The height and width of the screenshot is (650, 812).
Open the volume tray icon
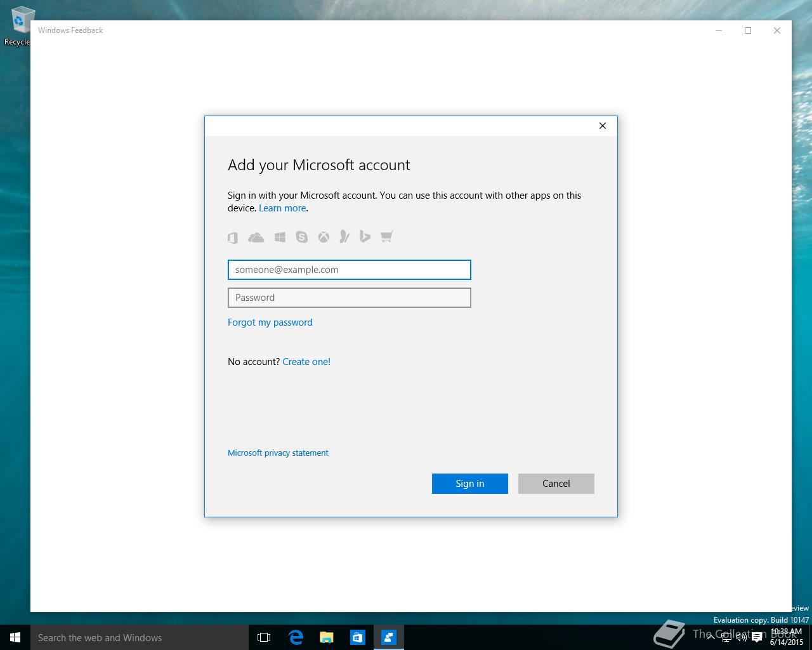coord(742,637)
